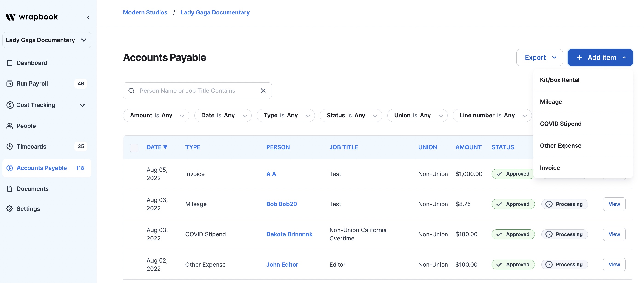Open Run Payroll in the sidebar
This screenshot has width=644, height=283.
[47, 84]
